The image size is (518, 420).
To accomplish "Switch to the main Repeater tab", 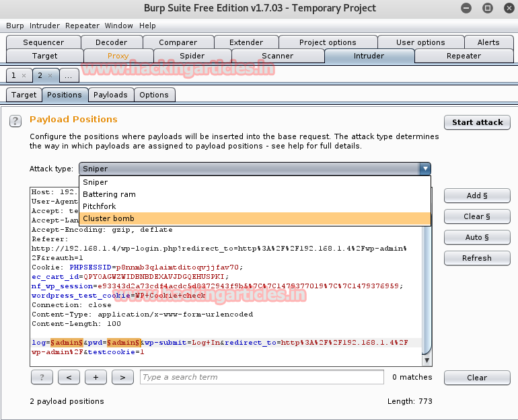I will click(464, 56).
